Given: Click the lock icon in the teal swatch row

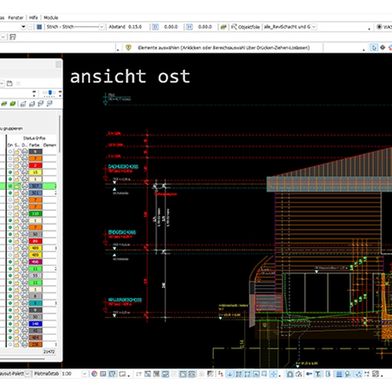Looking at the screenshot, I should click(x=17, y=303).
